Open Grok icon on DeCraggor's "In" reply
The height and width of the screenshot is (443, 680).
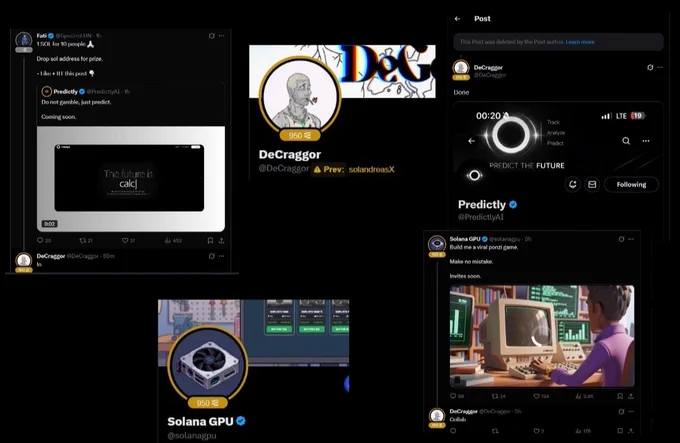[x=211, y=256]
